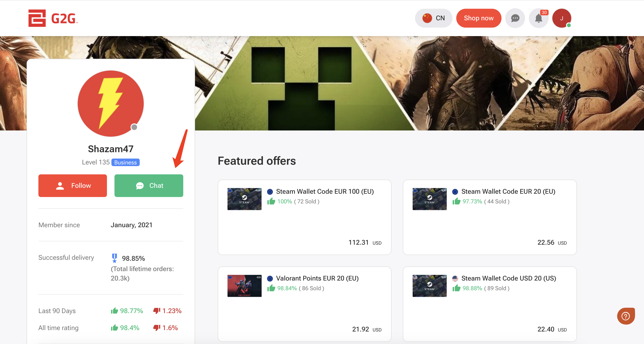
Task: Click the help question mark bubble
Action: point(625,316)
